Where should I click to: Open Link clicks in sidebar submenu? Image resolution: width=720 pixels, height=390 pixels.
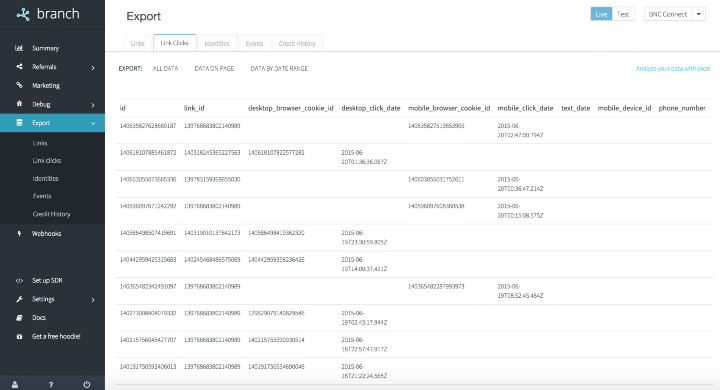coord(47,160)
